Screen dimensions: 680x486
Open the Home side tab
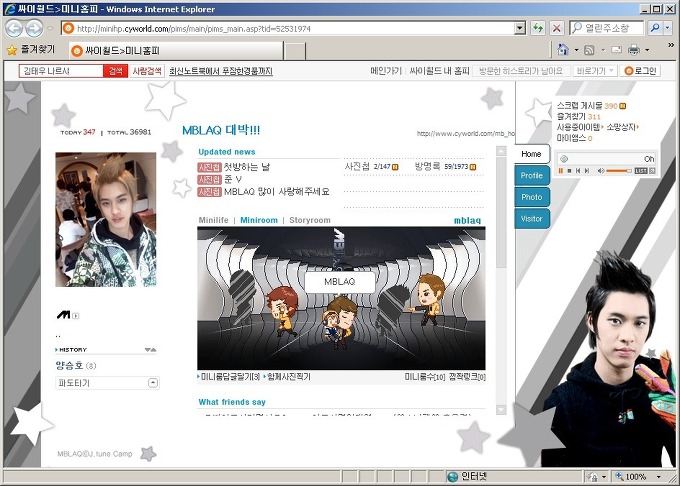point(531,154)
